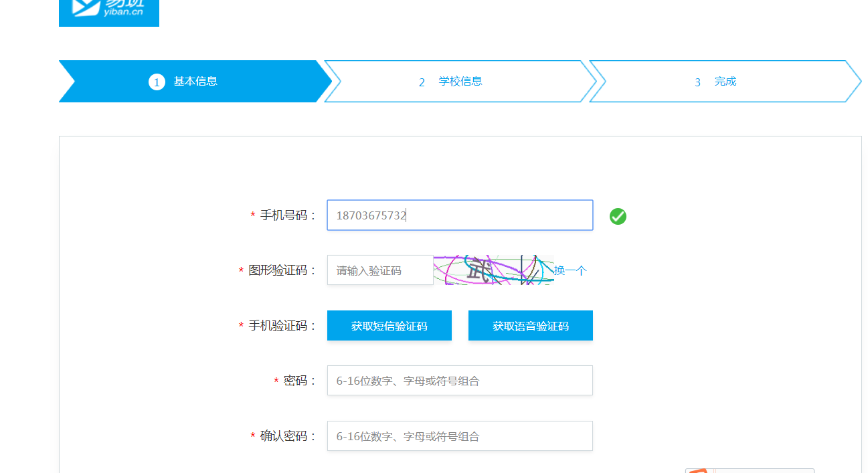
Task: Click the yiban.cn logo
Action: click(108, 12)
